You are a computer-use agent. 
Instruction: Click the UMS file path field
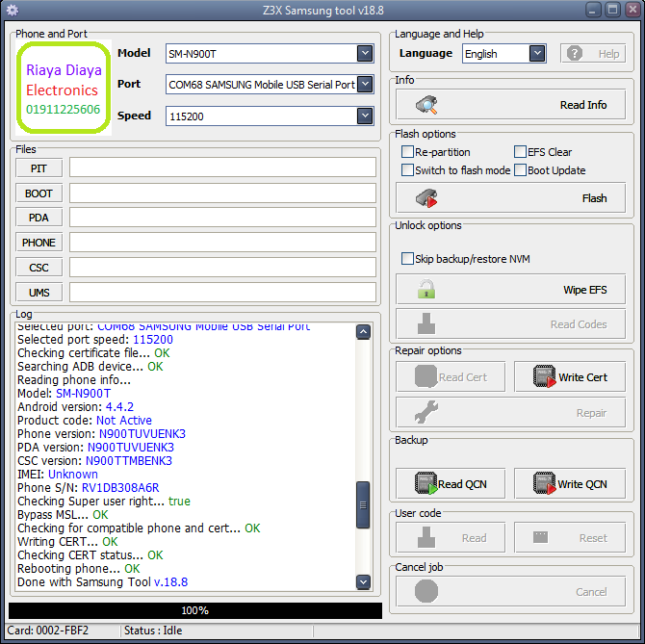pos(222,293)
